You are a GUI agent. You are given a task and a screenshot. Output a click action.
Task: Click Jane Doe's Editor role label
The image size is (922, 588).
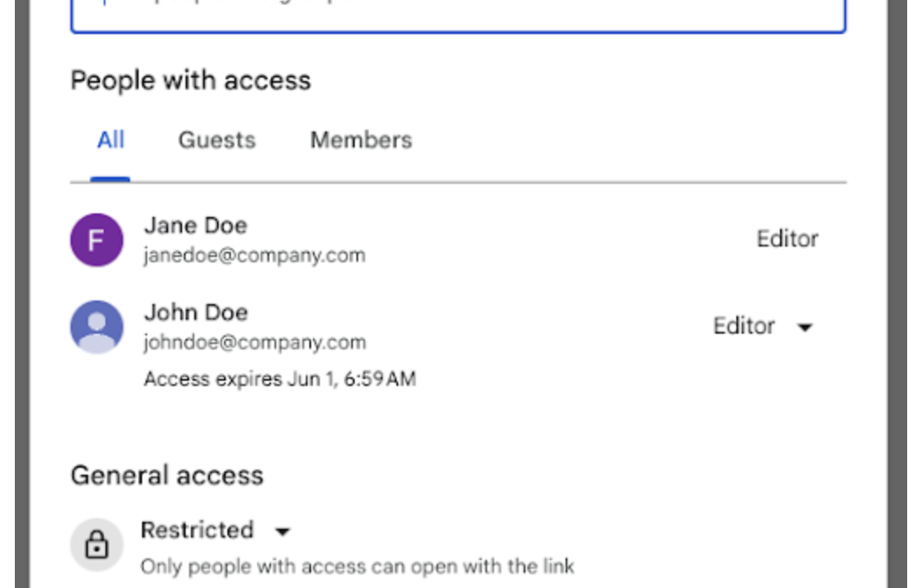(787, 239)
